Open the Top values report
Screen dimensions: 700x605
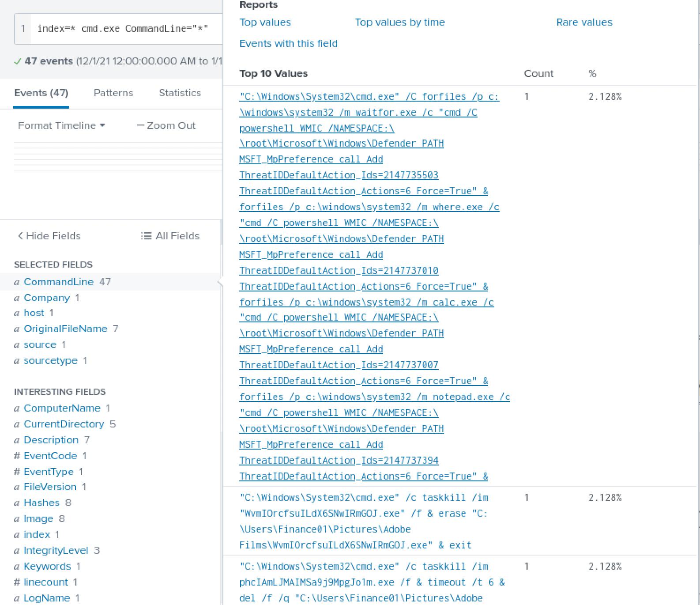click(265, 22)
